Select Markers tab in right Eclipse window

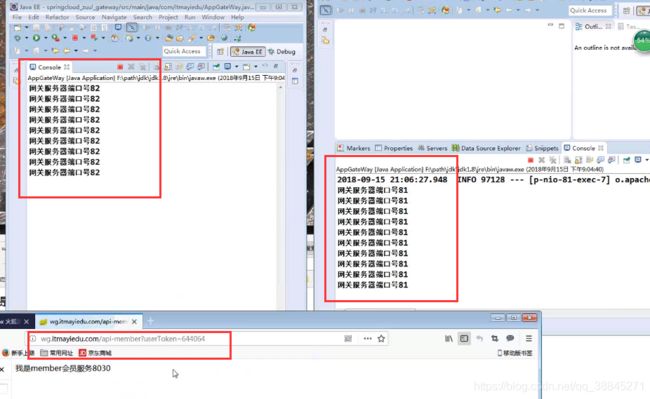click(354, 148)
